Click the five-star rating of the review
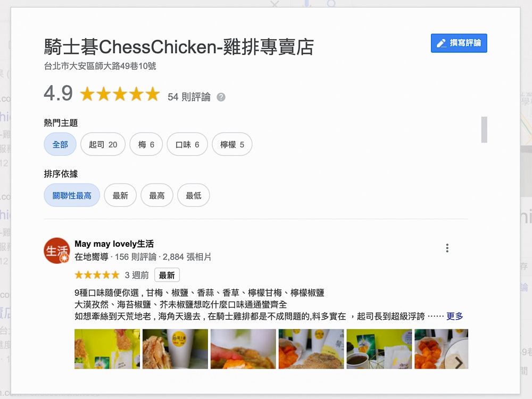Viewport: 532px width, 399px height. [97, 275]
